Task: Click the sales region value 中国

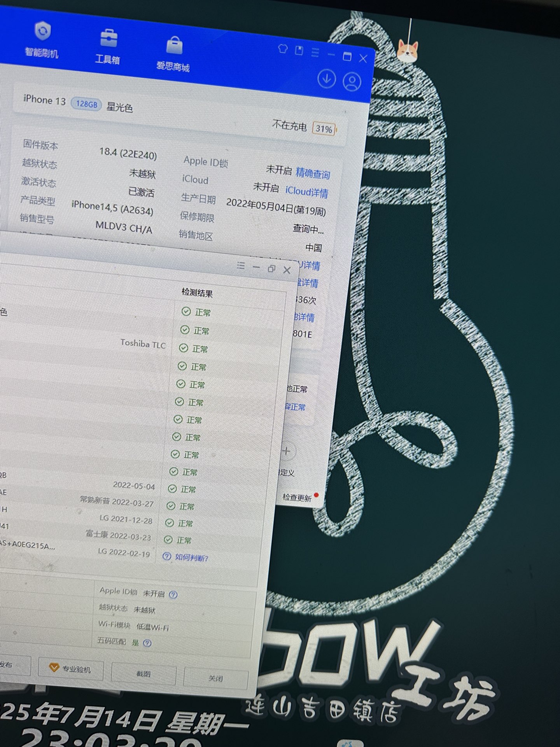Action: click(x=313, y=248)
